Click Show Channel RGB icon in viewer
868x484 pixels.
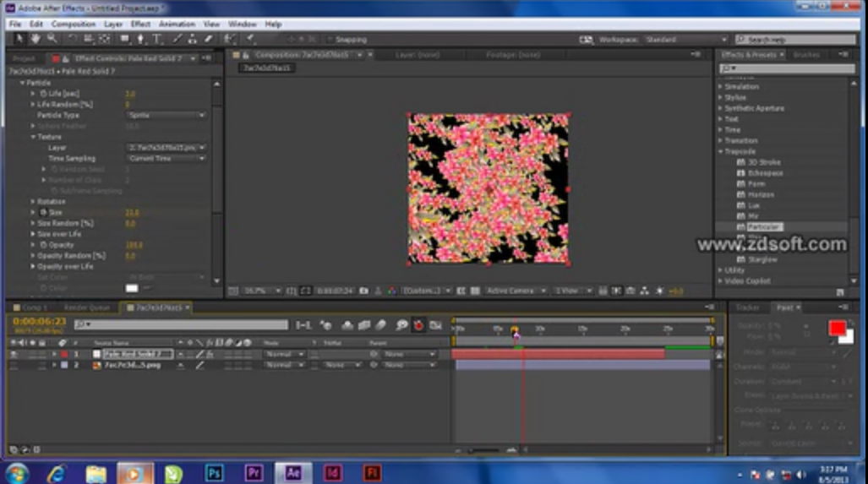tap(392, 291)
